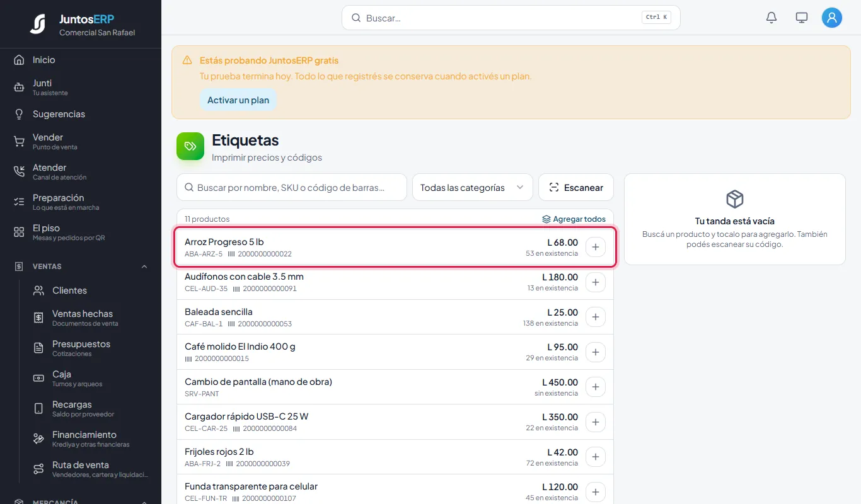Open Recargas saldo por proveedor
The height and width of the screenshot is (504, 861).
coord(90,409)
